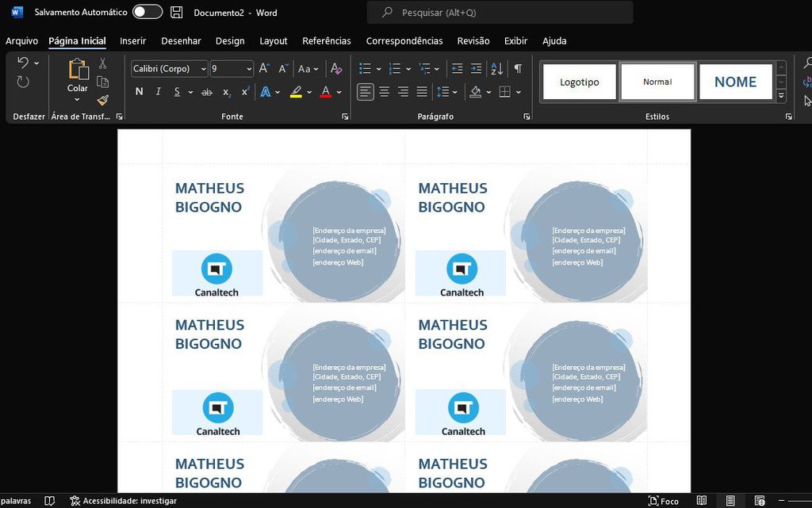Select the Format Painter brush
The image size is (812, 508).
[x=102, y=101]
